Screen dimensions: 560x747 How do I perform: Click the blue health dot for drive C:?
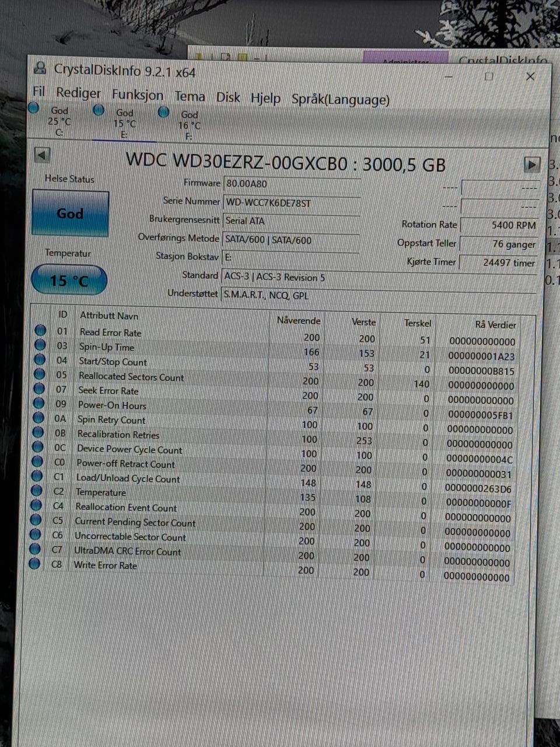[x=34, y=108]
